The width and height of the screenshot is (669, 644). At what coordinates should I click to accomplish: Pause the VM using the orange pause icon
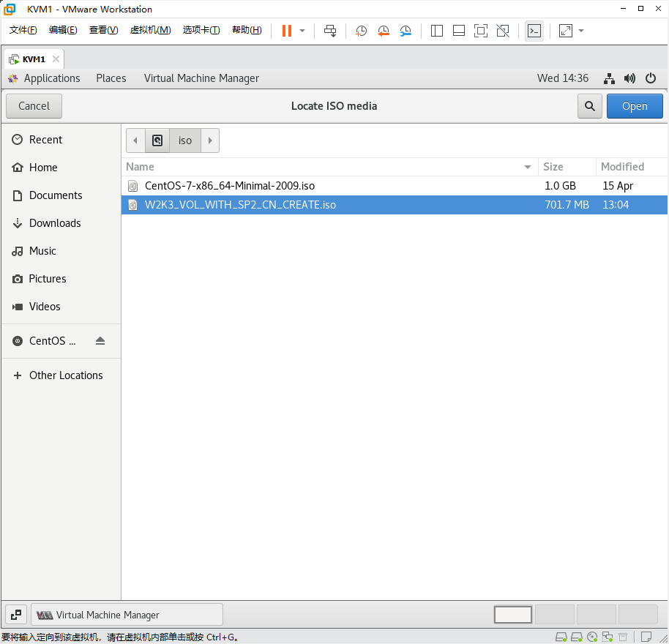(x=287, y=31)
